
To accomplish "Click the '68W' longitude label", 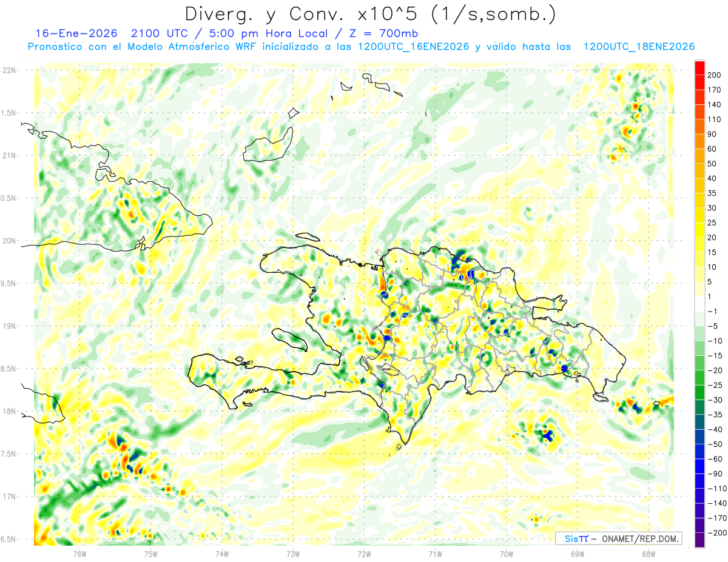I will click(649, 554).
